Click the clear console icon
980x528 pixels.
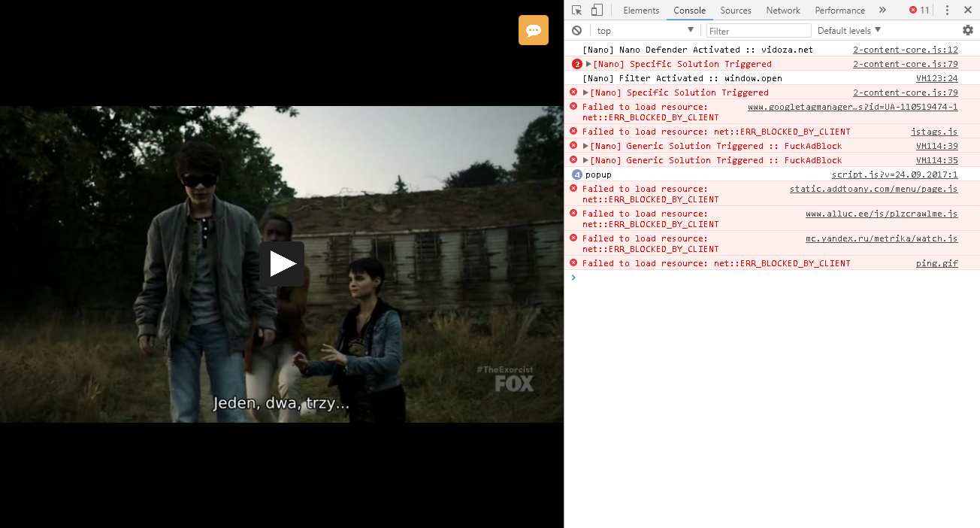[x=576, y=30]
